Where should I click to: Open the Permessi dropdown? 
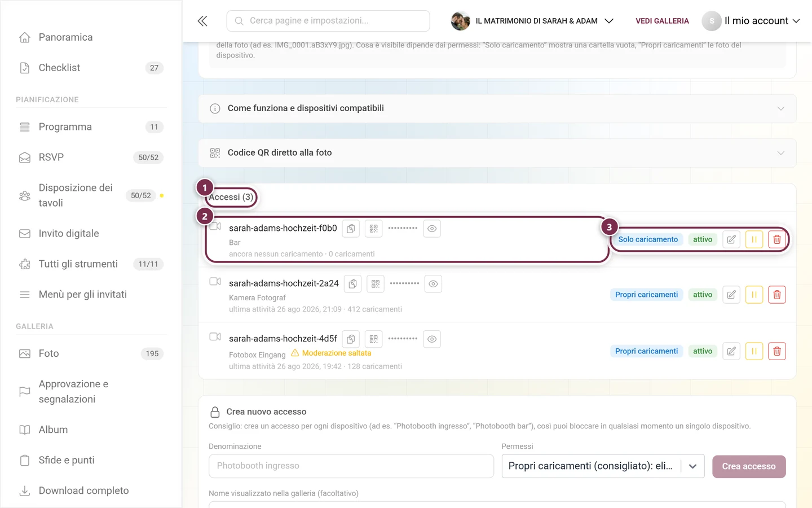603,466
